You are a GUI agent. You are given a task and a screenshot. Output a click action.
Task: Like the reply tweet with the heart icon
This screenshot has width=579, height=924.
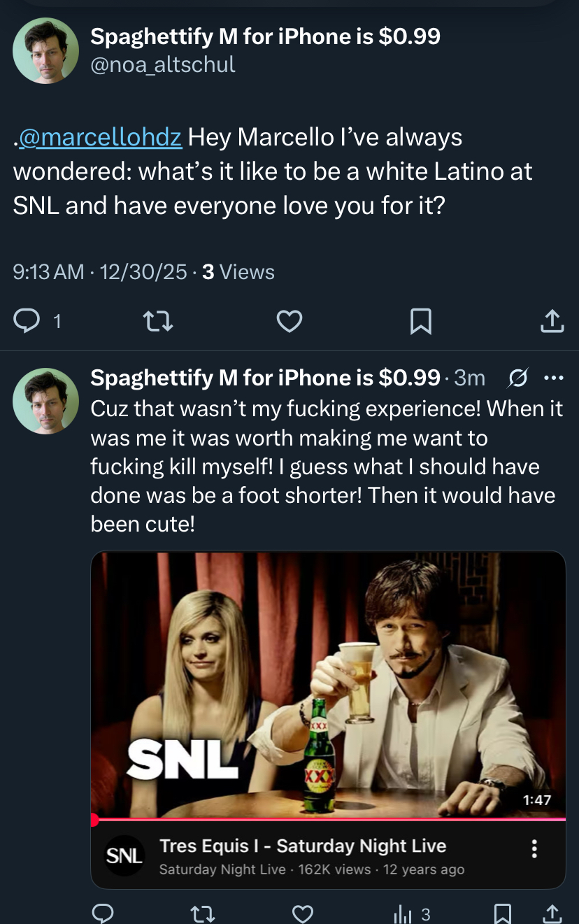click(x=302, y=913)
